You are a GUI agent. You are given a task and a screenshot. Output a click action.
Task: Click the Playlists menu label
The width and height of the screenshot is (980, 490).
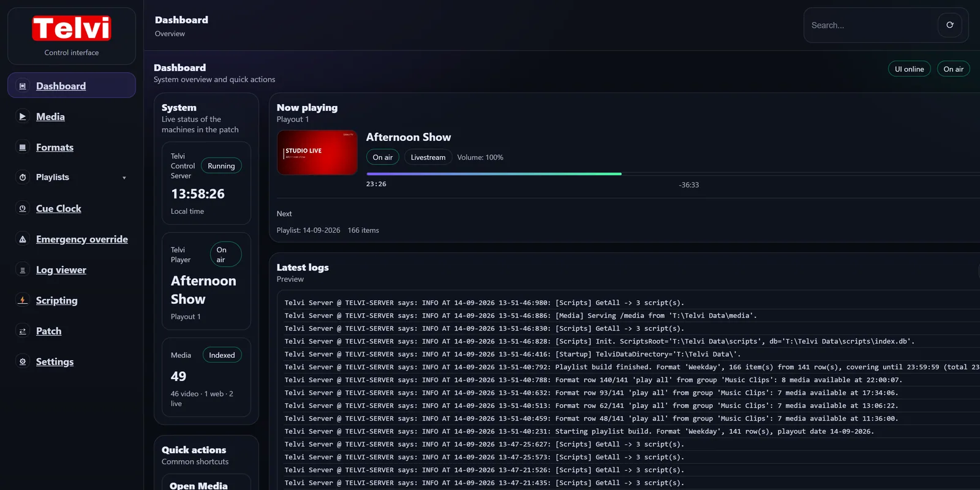click(53, 177)
